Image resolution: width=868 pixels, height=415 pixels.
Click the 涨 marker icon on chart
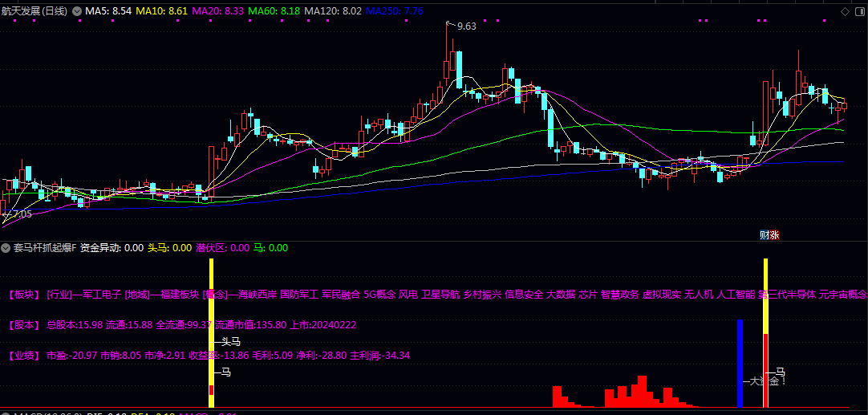click(774, 235)
